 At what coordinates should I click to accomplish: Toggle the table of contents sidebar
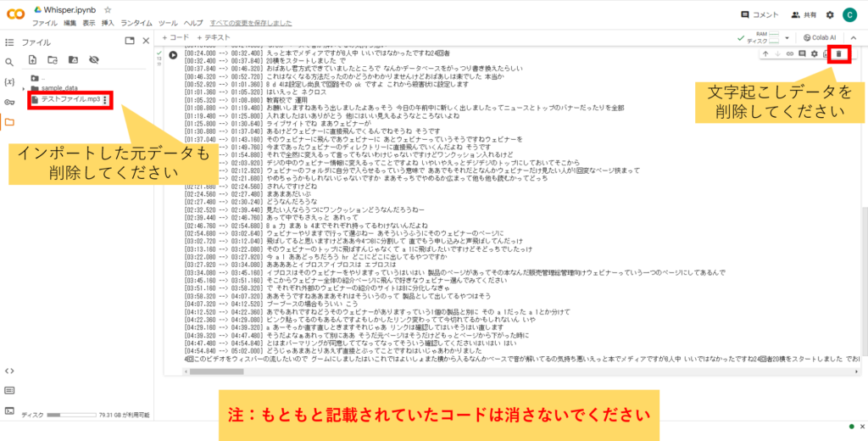tap(9, 41)
